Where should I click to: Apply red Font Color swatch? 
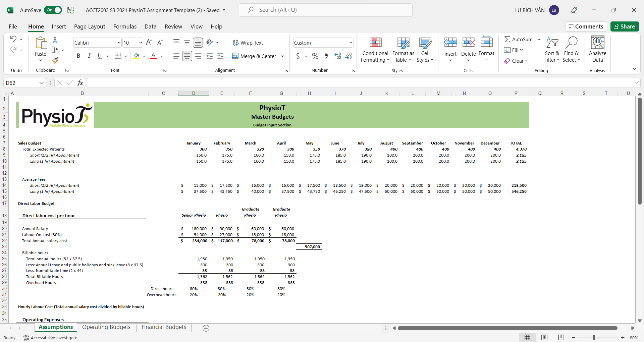pos(153,56)
